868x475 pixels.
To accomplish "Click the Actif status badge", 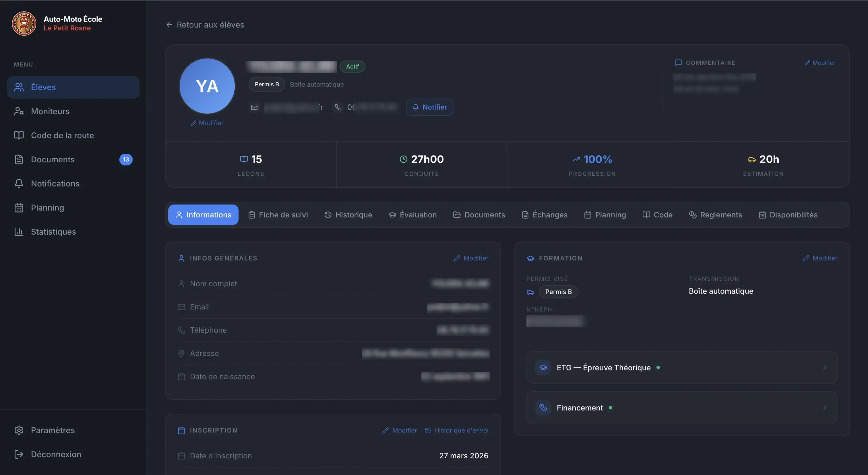I will [x=352, y=67].
